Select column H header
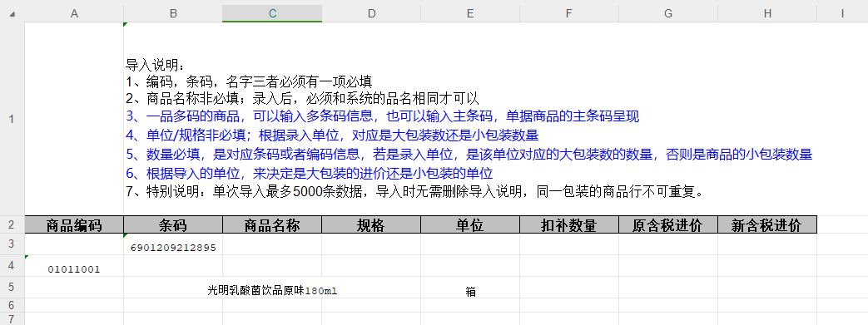The height and width of the screenshot is (325, 868). [767, 13]
